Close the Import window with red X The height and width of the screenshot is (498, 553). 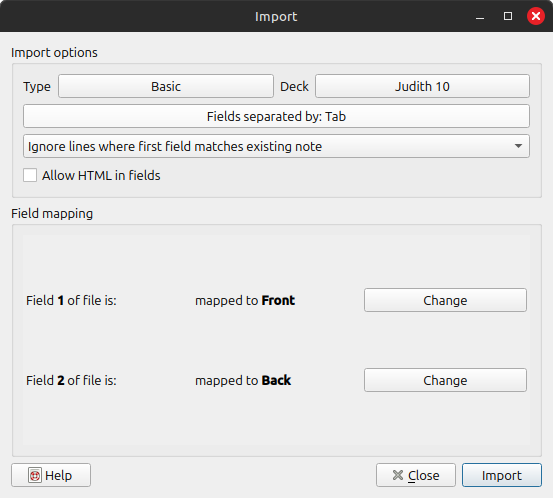[536, 16]
